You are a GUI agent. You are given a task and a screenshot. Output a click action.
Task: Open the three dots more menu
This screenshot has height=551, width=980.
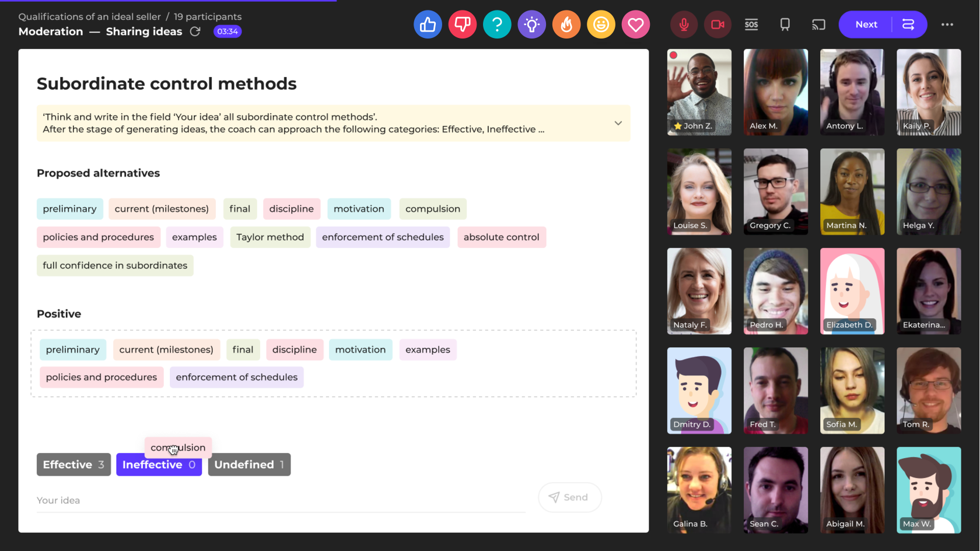tap(947, 25)
